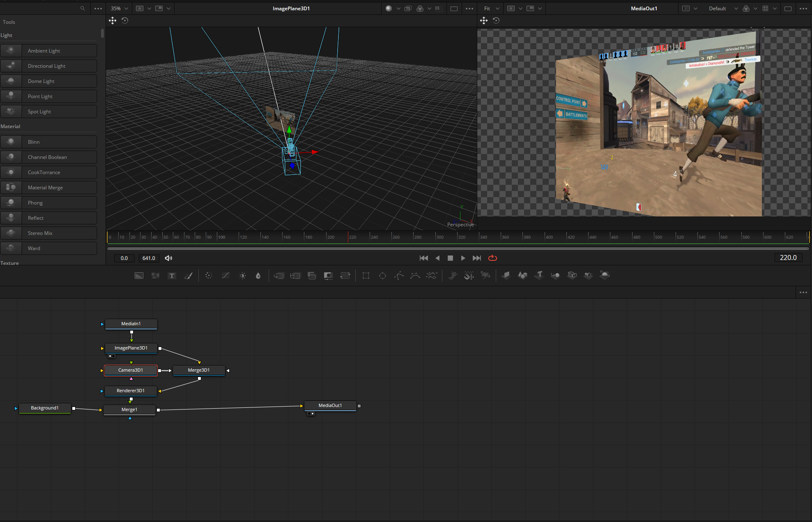The image size is (812, 522).
Task: Click the 220.0 current frame field
Action: click(788, 258)
